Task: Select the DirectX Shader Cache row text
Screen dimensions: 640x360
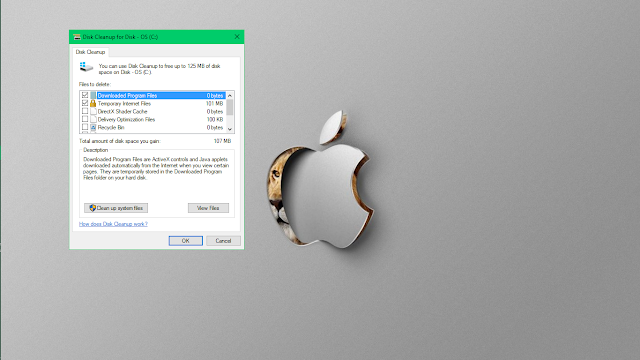Action: click(x=122, y=111)
